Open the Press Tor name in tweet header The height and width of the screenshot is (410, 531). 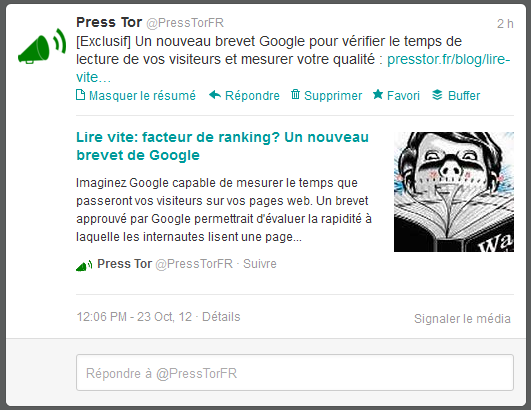tap(109, 22)
